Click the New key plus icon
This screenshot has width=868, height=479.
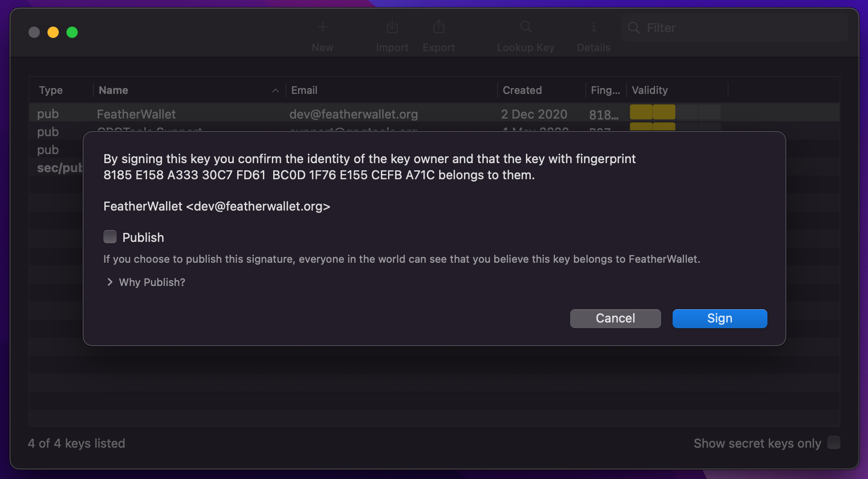pos(323,27)
